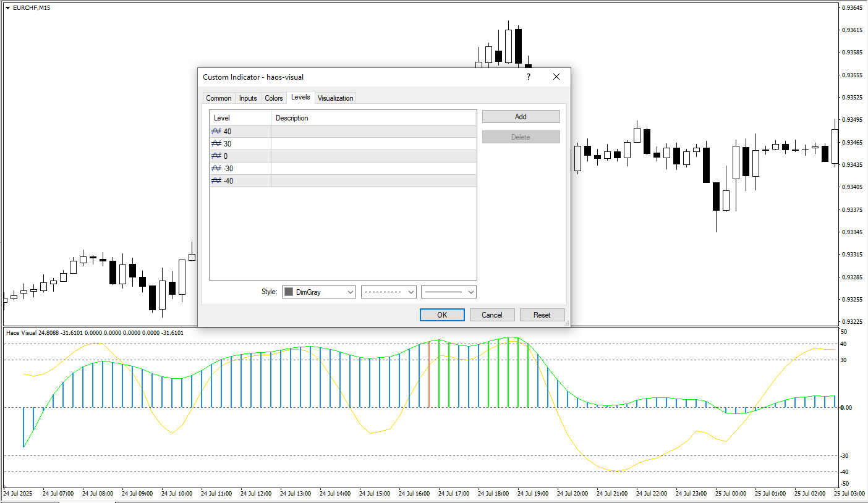Image resolution: width=868 pixels, height=503 pixels.
Task: Click the level icon beside value 30
Action: [216, 144]
